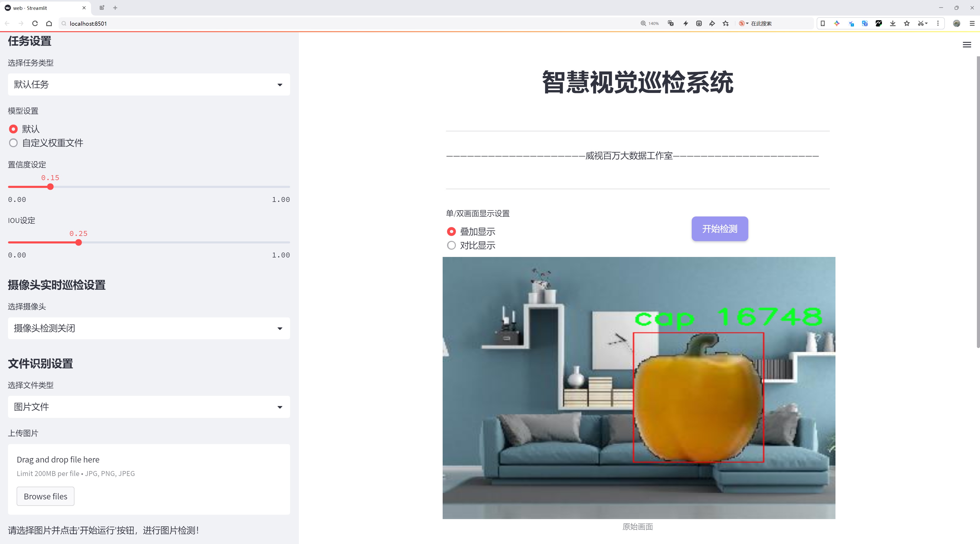The height and width of the screenshot is (544, 980).
Task: Click the downloads arrow icon in toolbar
Action: pyautogui.click(x=893, y=24)
